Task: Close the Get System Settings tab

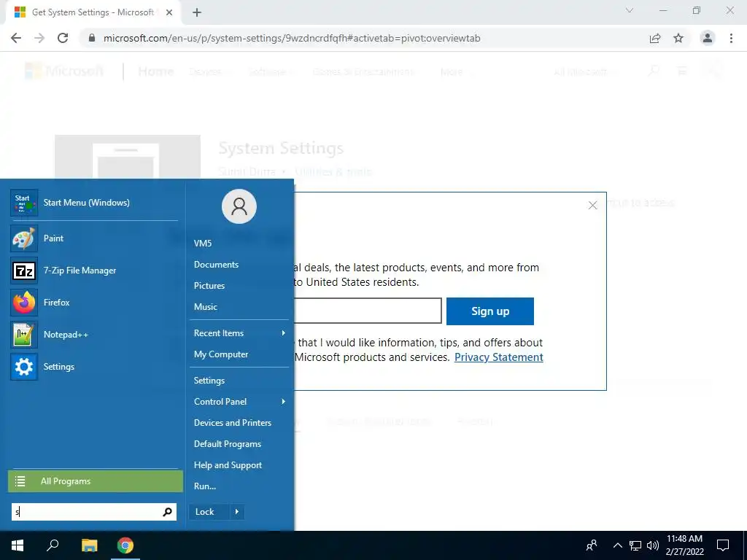Action: point(169,12)
